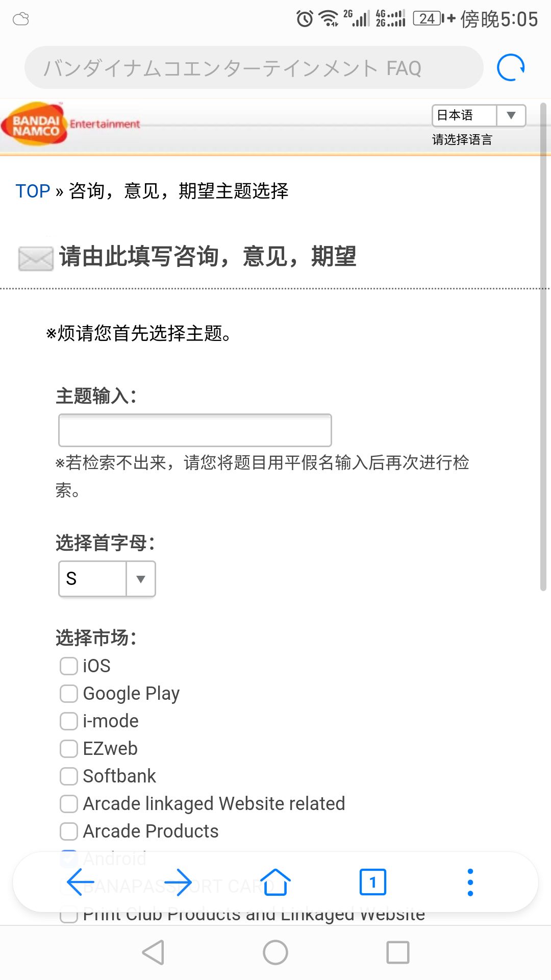The image size is (551, 980).
Task: Tap the Bandai Namco Entertainment logo
Action: click(70, 125)
